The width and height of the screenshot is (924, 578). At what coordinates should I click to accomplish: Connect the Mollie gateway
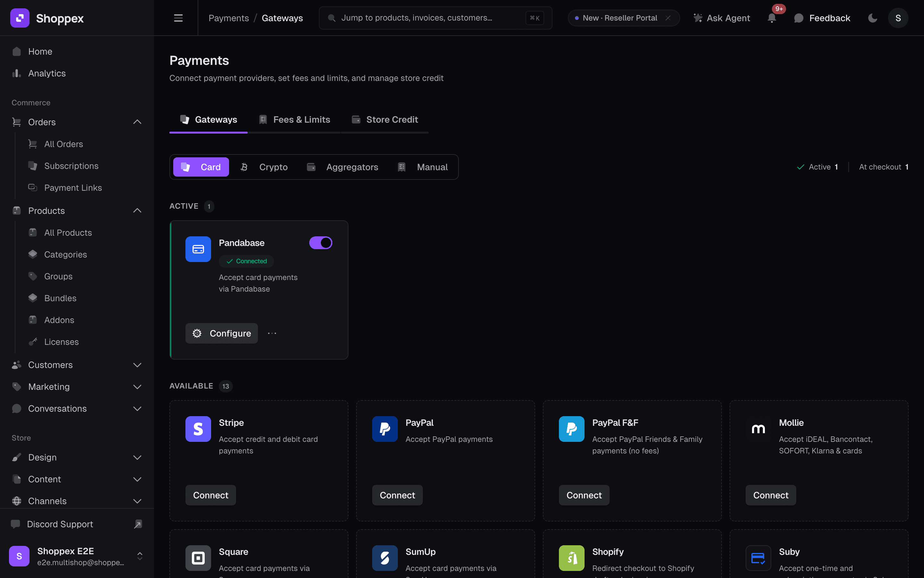click(771, 495)
